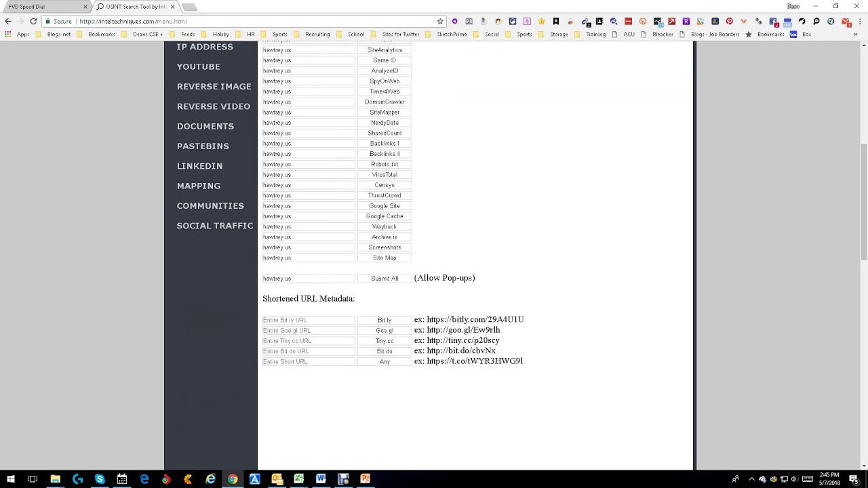Open the LINKEDIN sidebar section
Viewport: 868px width, 488px height.
click(199, 166)
